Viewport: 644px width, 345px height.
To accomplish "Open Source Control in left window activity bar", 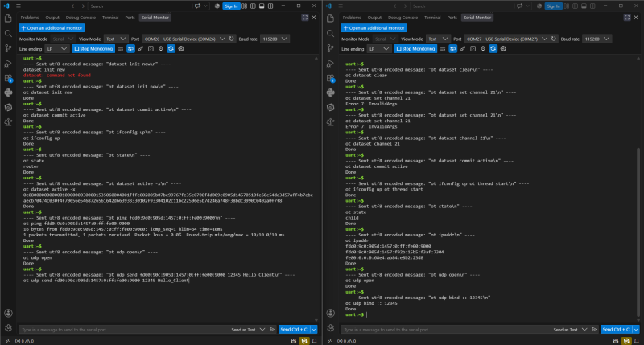I will pos(8,48).
